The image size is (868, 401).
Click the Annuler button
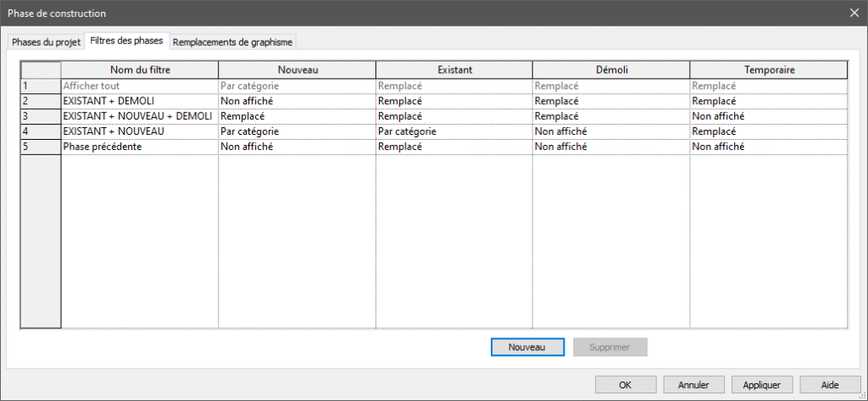pyautogui.click(x=693, y=384)
